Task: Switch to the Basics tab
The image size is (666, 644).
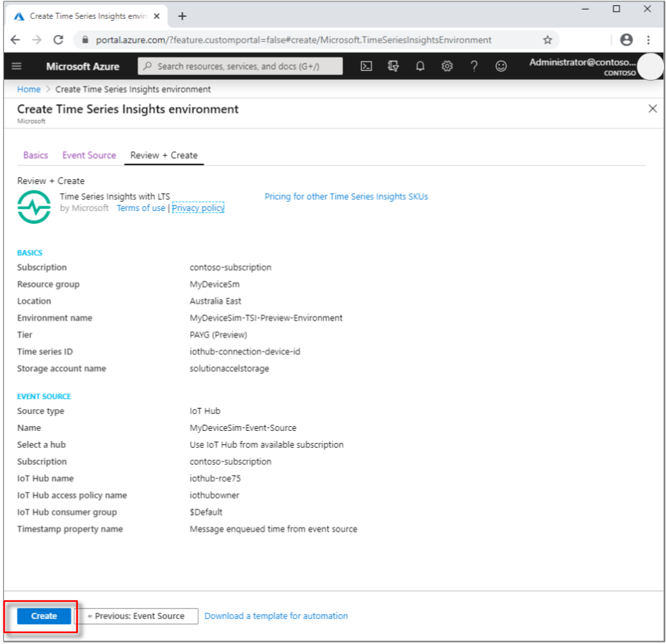Action: coord(36,156)
